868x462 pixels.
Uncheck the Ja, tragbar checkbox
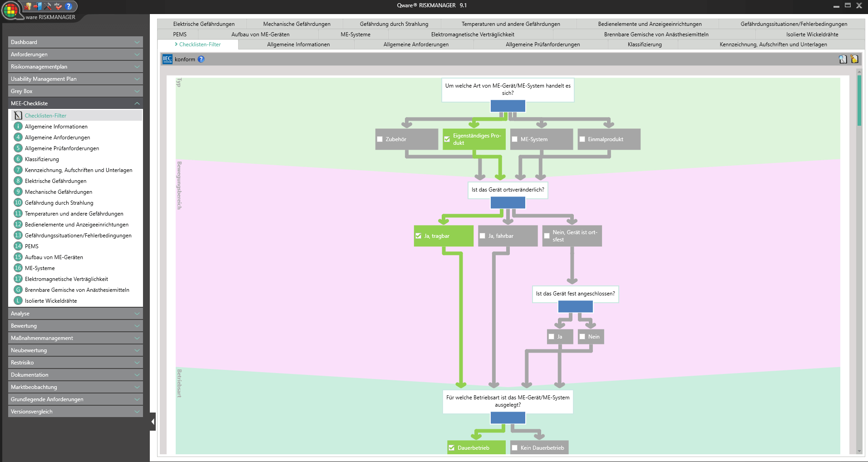[419, 236]
